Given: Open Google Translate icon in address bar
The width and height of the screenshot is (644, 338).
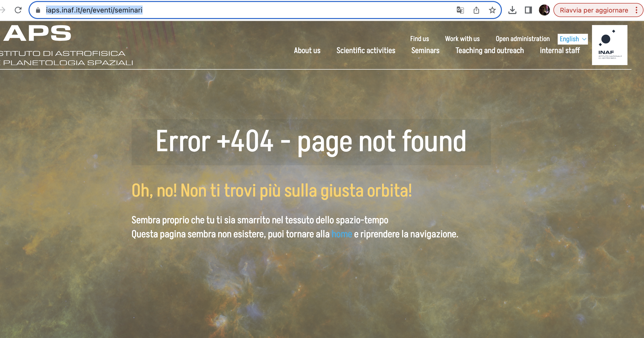Looking at the screenshot, I should pyautogui.click(x=460, y=10).
